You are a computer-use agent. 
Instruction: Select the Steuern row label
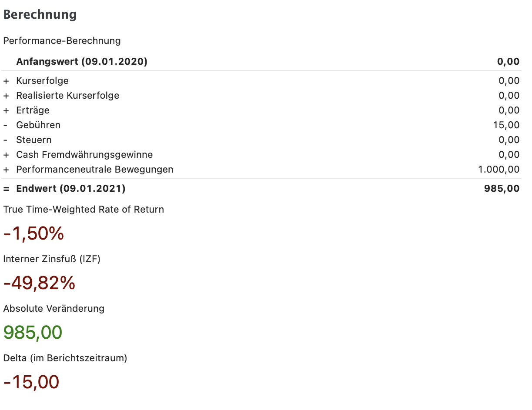click(34, 140)
